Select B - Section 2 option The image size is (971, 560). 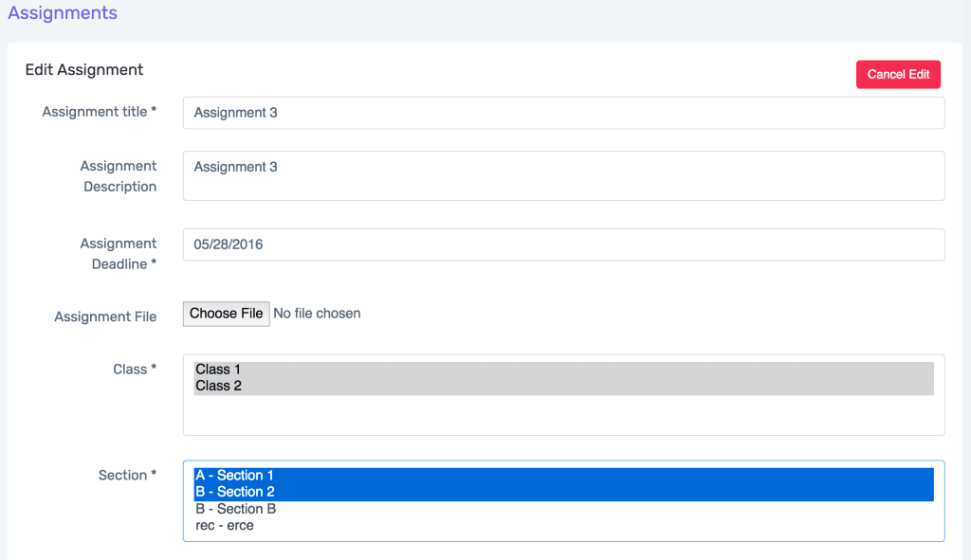[563, 492]
